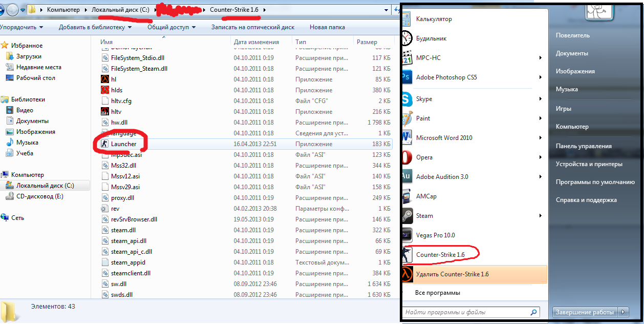The height and width of the screenshot is (324, 644).
Task: Open Steam icon in Start menu
Action: (407, 216)
